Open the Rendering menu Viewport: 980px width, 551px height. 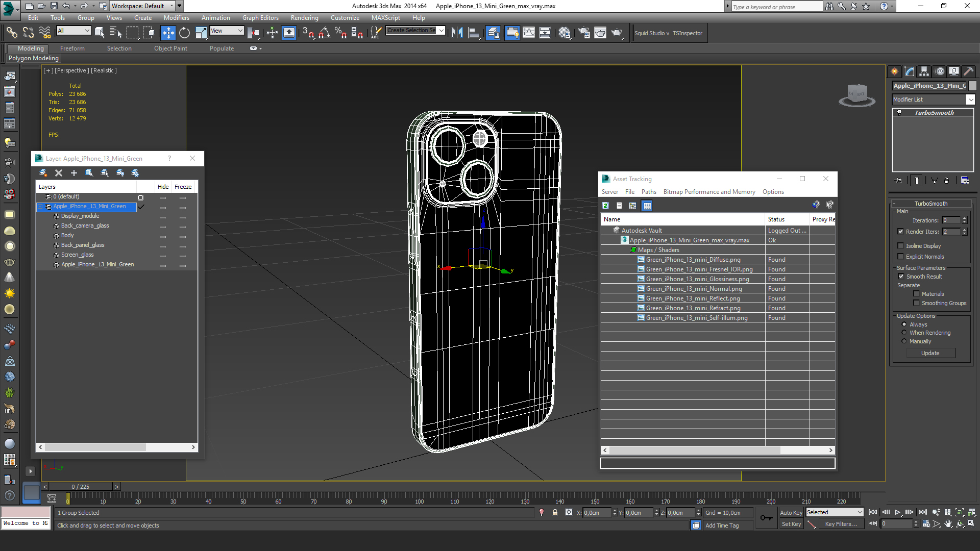click(x=304, y=18)
